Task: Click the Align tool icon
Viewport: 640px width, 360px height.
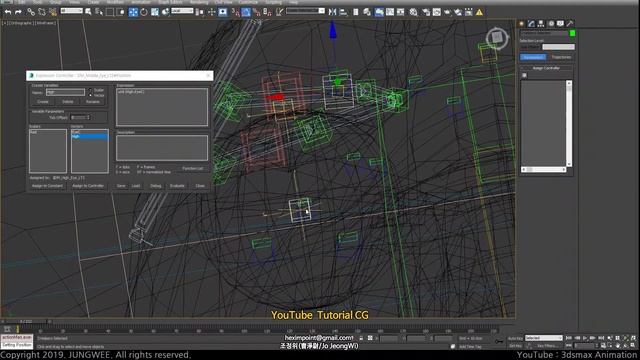Action: click(x=343, y=12)
